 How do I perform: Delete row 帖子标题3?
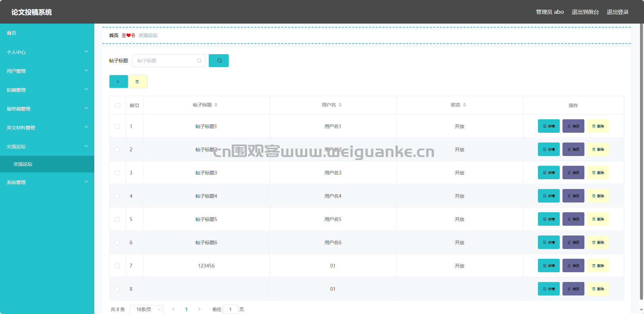pyautogui.click(x=598, y=172)
